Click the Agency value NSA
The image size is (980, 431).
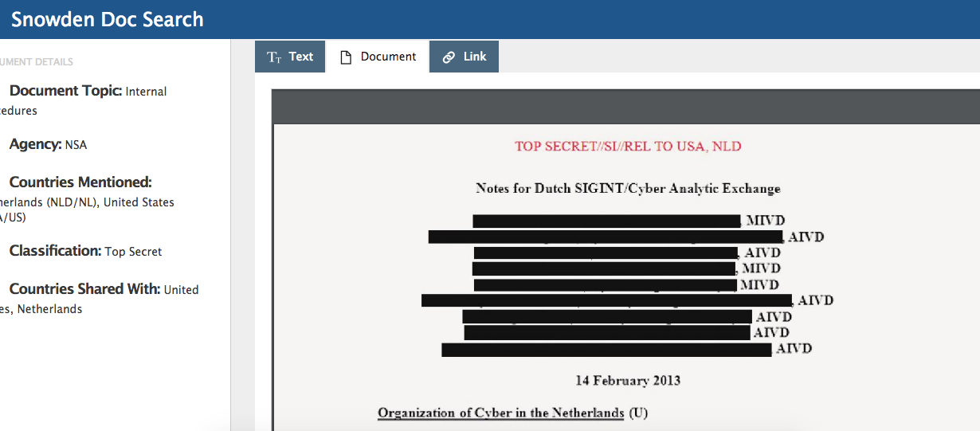coord(76,145)
